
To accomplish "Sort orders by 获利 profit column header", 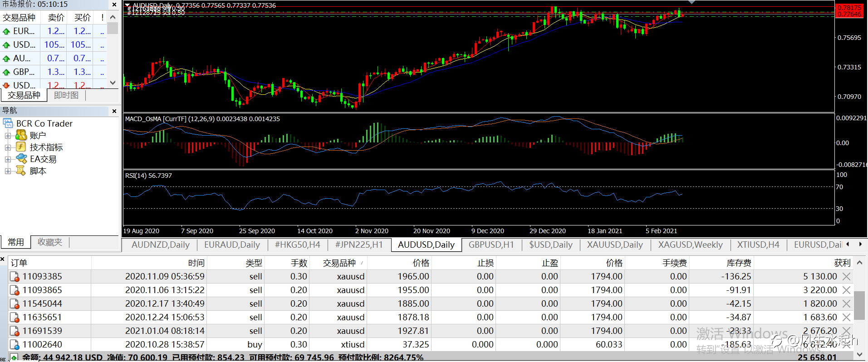I will coord(803,263).
